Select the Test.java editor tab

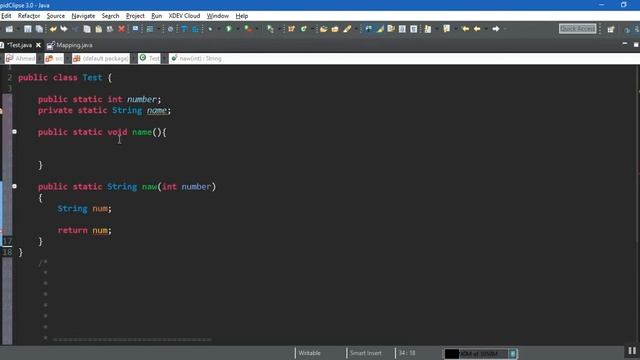click(x=19, y=45)
